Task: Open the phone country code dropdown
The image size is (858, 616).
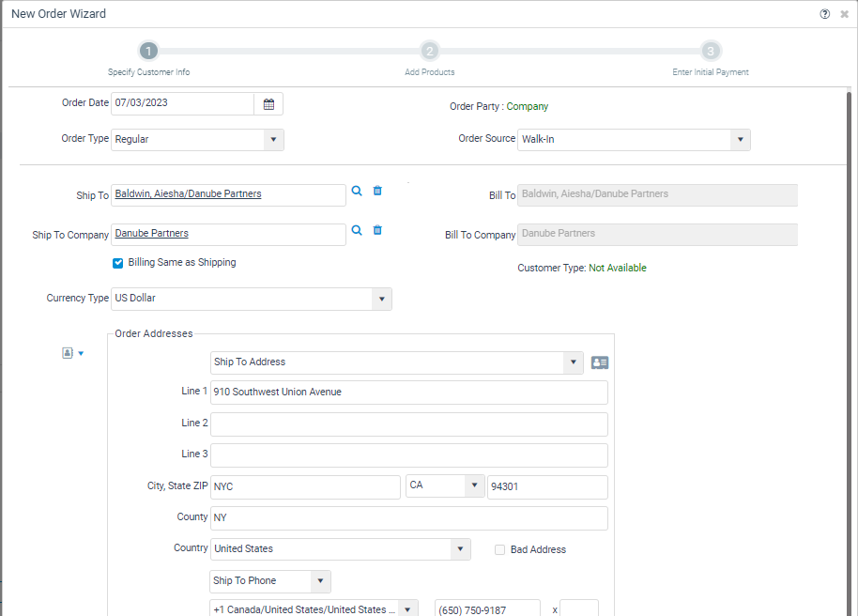Action: [x=407, y=609]
